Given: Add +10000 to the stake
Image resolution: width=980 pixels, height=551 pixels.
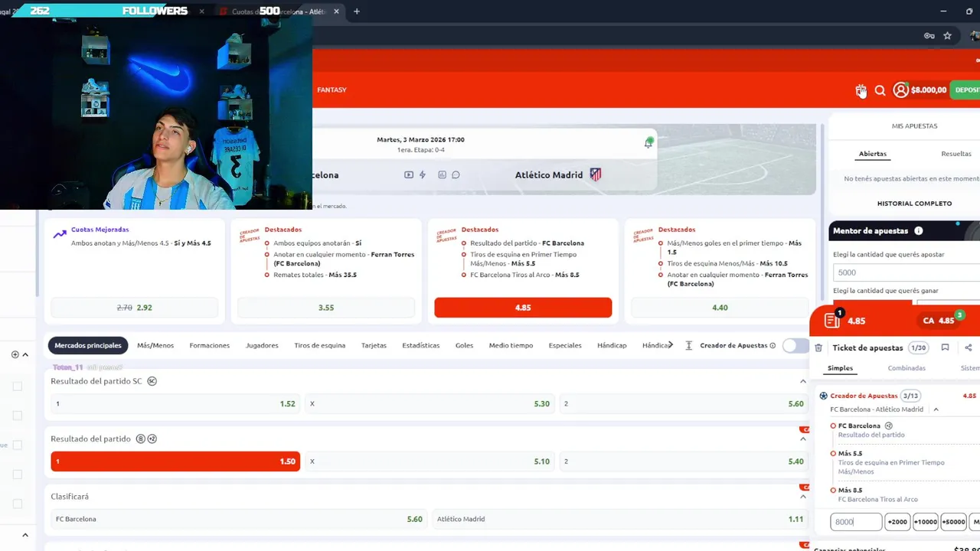Looking at the screenshot, I should click(925, 522).
